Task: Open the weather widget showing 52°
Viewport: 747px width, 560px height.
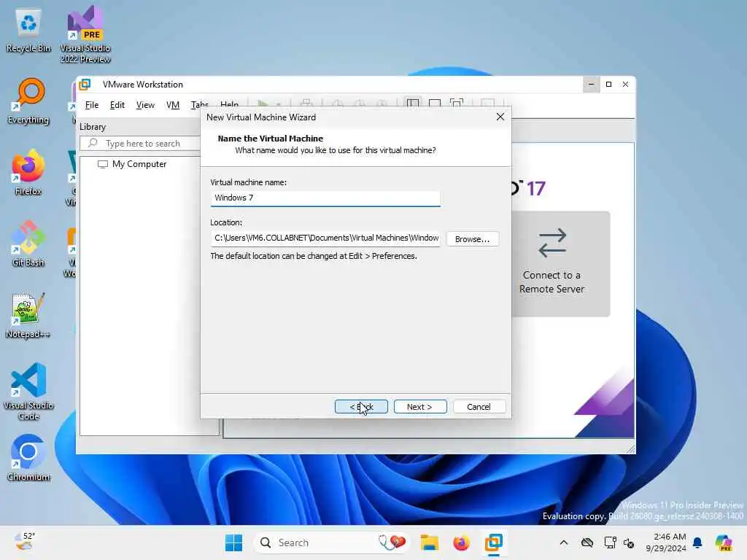Action: pyautogui.click(x=25, y=542)
